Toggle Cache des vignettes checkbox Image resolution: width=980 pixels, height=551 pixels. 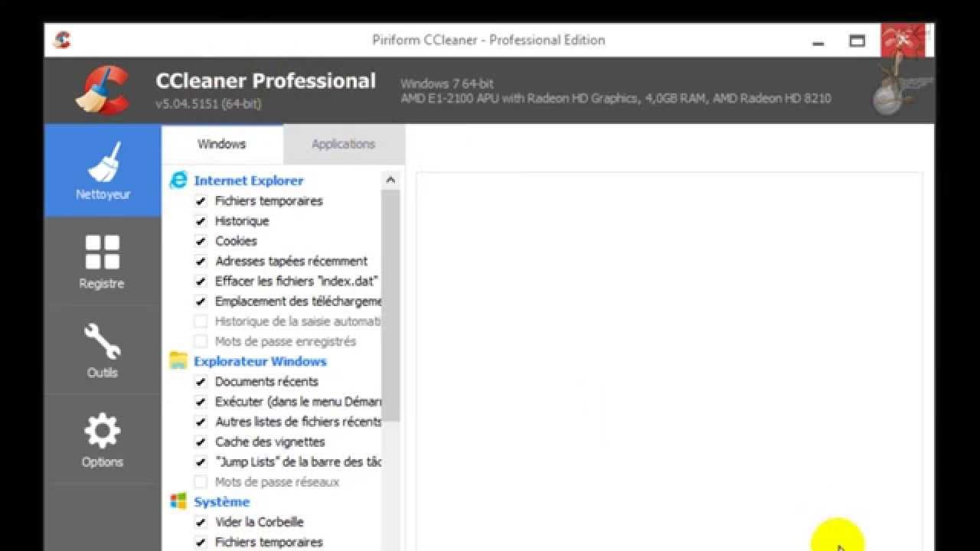pos(201,442)
